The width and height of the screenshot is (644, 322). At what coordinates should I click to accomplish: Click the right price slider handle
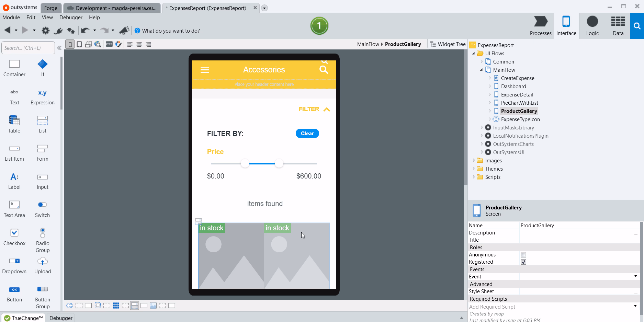pos(279,163)
